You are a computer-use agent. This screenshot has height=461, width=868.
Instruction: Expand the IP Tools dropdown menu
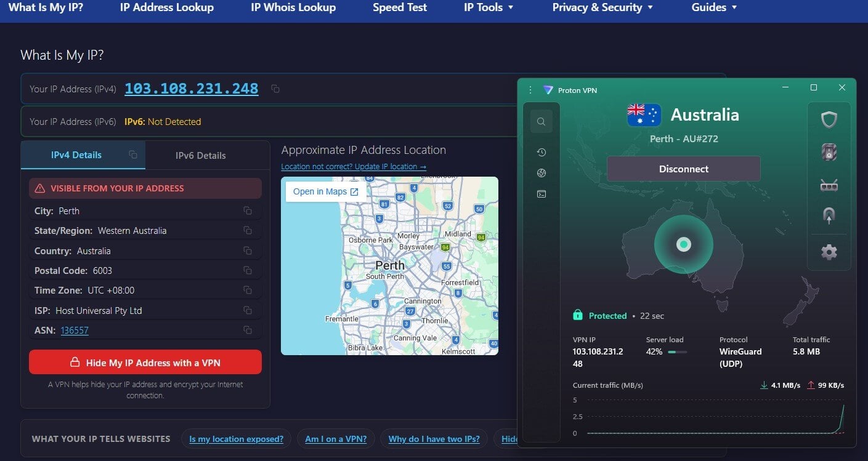pyautogui.click(x=489, y=7)
